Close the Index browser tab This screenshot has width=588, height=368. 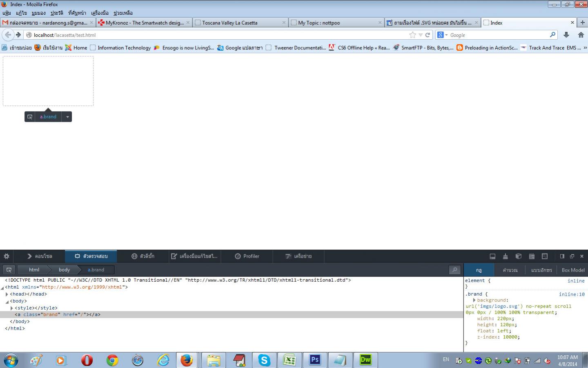[572, 22]
